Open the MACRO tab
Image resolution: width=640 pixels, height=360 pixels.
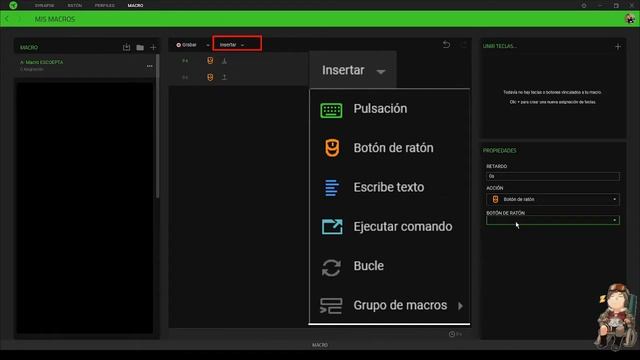point(136,6)
